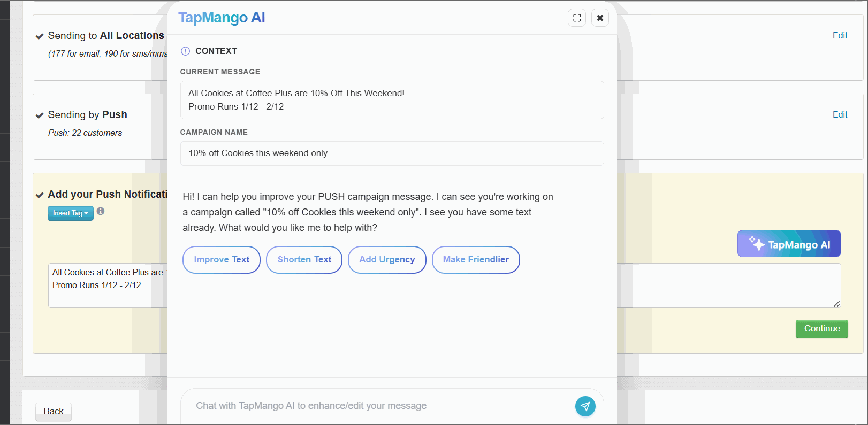Close the TapMango AI dialog
Screen dimensions: 868x425
pyautogui.click(x=600, y=18)
